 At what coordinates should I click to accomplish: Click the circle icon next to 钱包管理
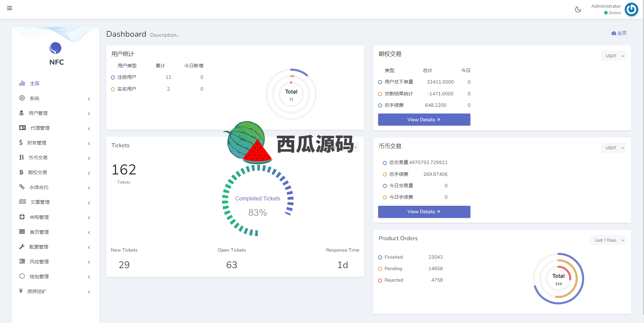(22, 276)
